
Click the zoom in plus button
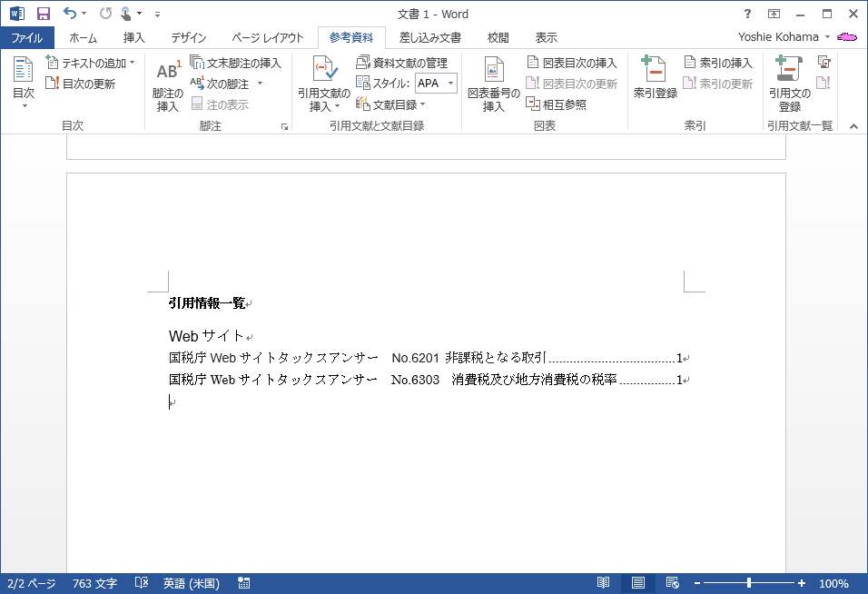pyautogui.click(x=801, y=583)
